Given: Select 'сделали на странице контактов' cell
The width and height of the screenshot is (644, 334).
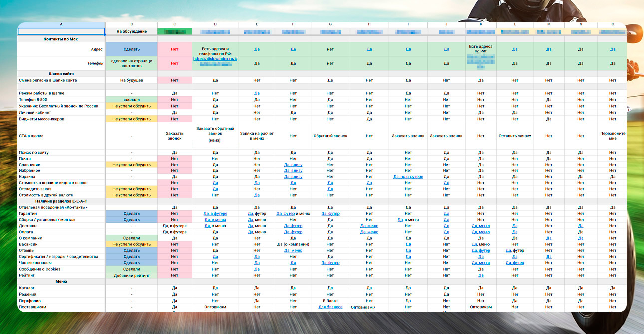Looking at the screenshot, I should [131, 63].
